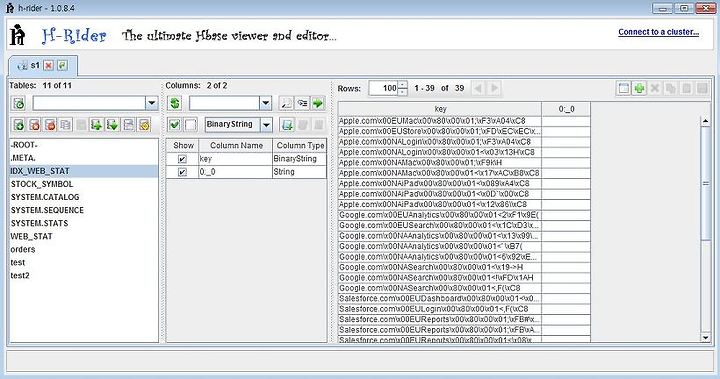Go to next rows page arrow

point(494,88)
